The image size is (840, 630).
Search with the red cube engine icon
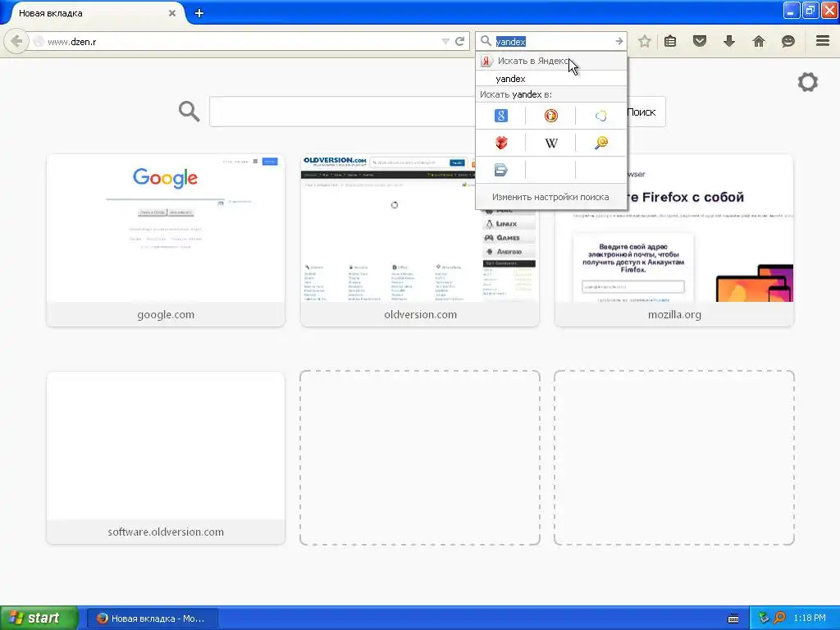[x=500, y=143]
